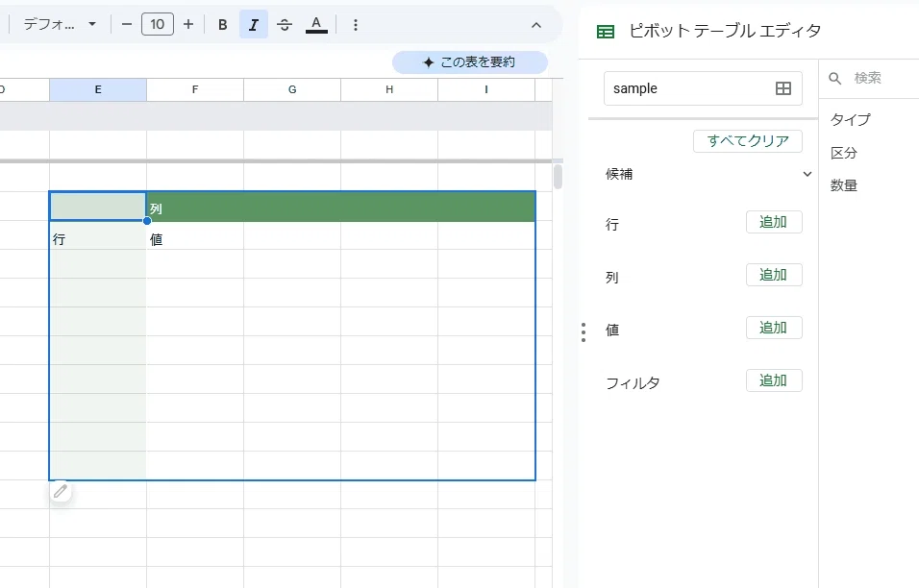Click the font size field showing 10
The width and height of the screenshot is (919, 588).
pos(157,25)
